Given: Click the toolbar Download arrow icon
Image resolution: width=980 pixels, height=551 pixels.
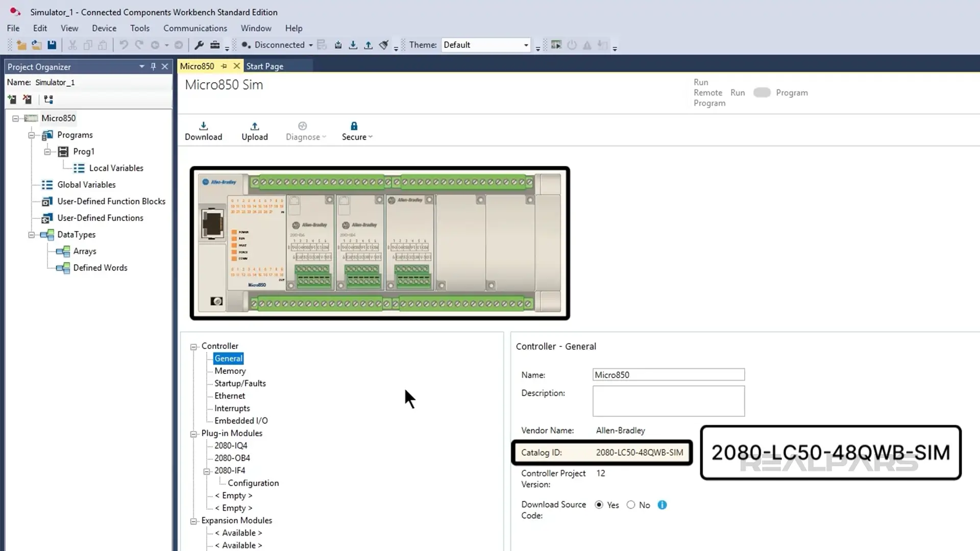Looking at the screenshot, I should 353,45.
